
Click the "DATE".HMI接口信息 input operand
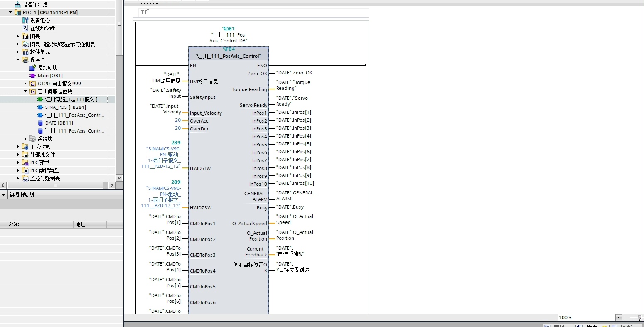point(167,77)
